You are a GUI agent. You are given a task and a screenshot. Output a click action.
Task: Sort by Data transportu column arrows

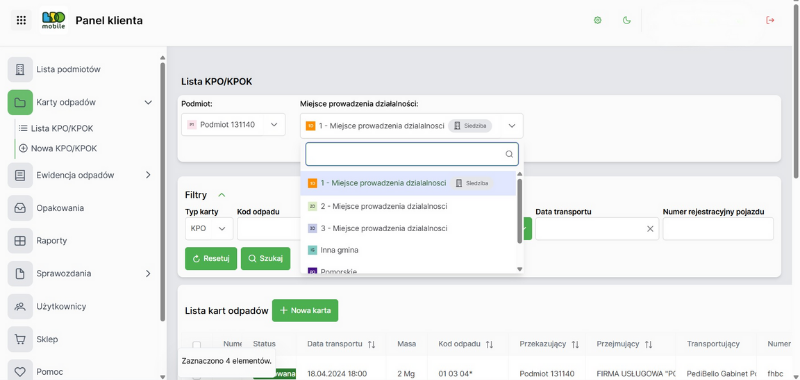tap(371, 344)
